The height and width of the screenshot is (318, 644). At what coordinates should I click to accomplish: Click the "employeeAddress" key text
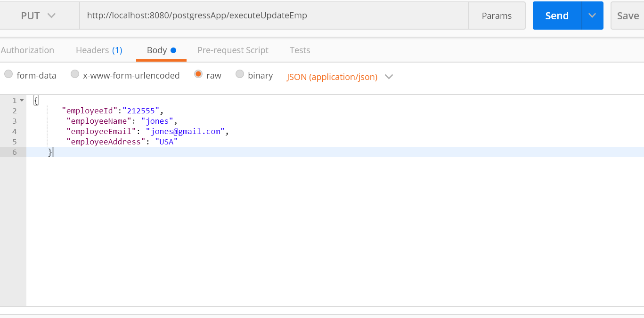pyautogui.click(x=106, y=142)
